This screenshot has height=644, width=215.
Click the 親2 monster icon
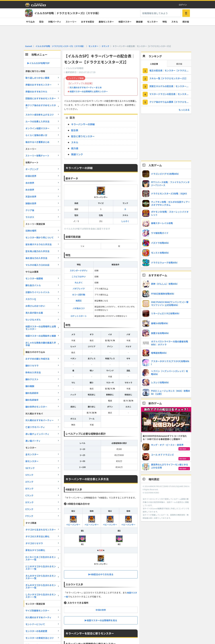(119, 539)
